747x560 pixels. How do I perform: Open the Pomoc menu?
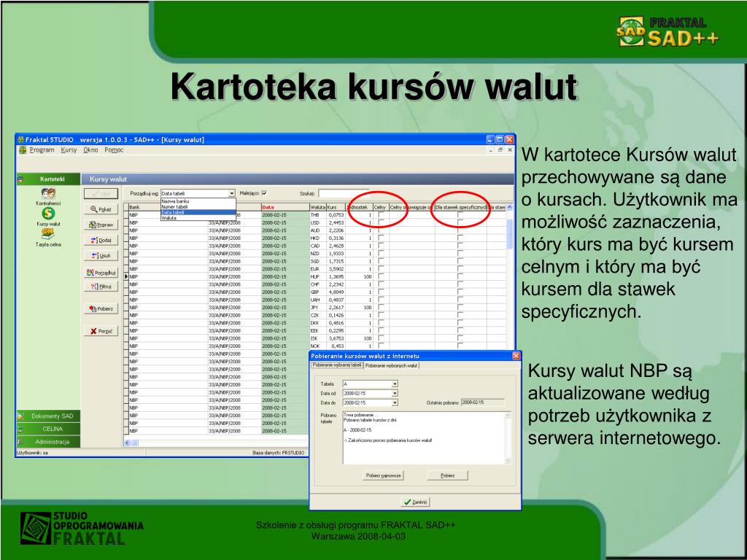pos(114,150)
